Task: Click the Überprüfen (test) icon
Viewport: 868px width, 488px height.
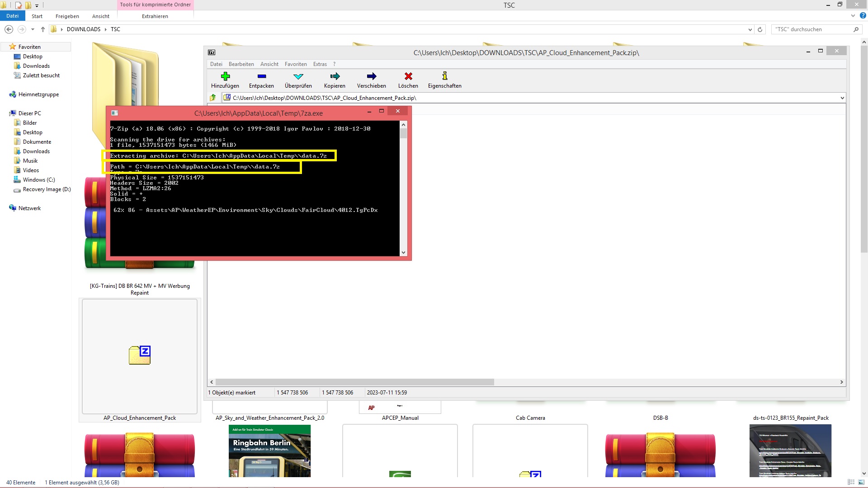Action: click(298, 76)
